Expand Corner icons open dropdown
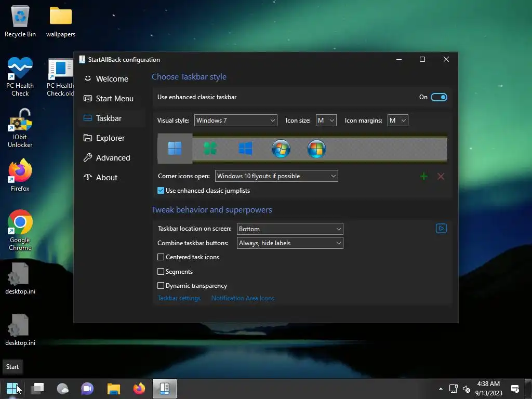Screen dimensions: 532x399 point(276,176)
